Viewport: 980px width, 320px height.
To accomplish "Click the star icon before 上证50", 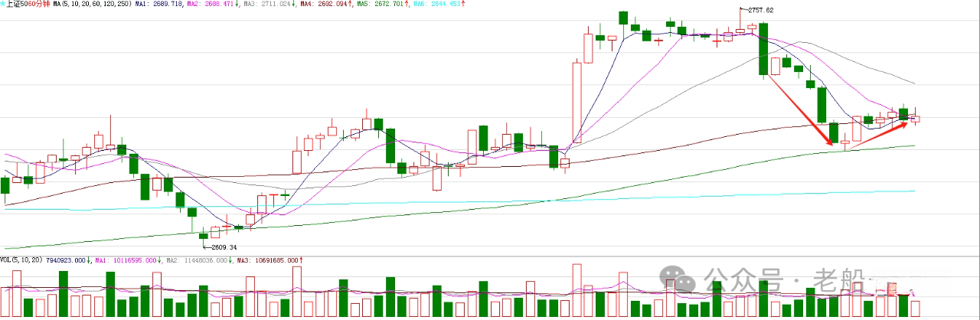I will 3,5.
